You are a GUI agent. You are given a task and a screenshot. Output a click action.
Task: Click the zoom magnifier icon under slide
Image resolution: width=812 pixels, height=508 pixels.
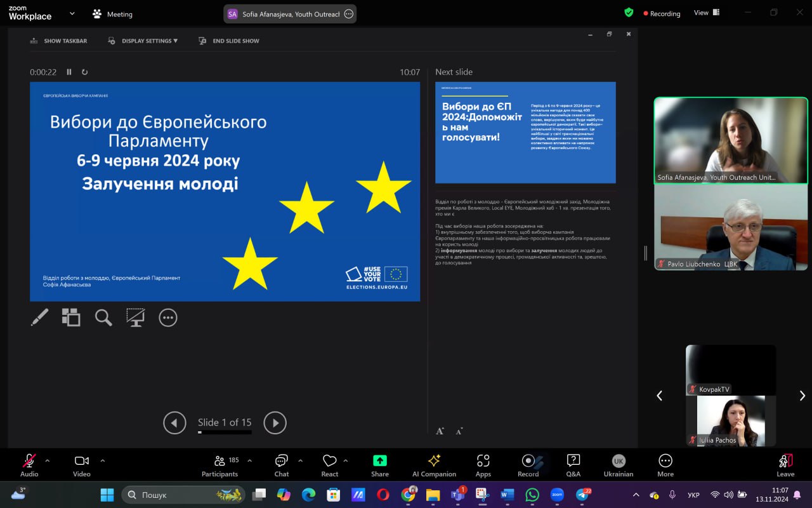tap(103, 317)
